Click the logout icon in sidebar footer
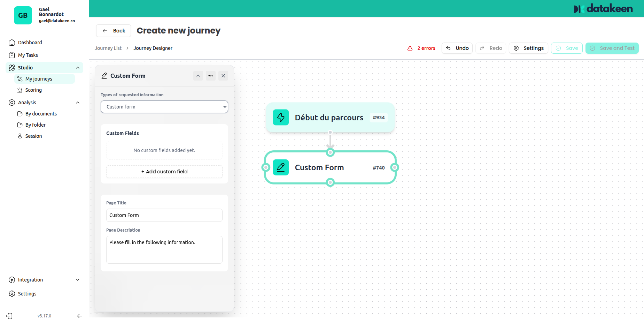 (9, 316)
